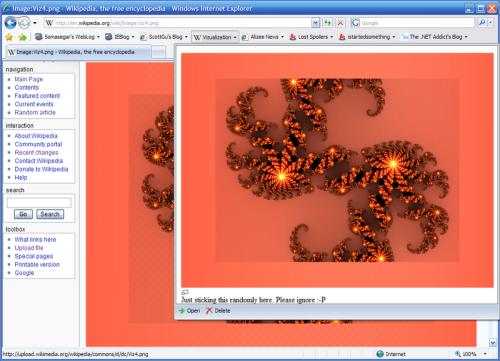This screenshot has width=500, height=361.
Task: Open the Random article link
Action: 35,112
